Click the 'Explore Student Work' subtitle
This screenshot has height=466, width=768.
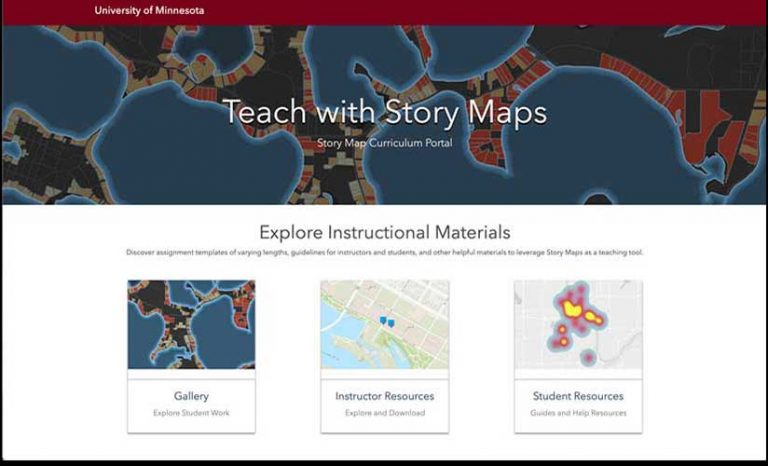[x=191, y=413]
